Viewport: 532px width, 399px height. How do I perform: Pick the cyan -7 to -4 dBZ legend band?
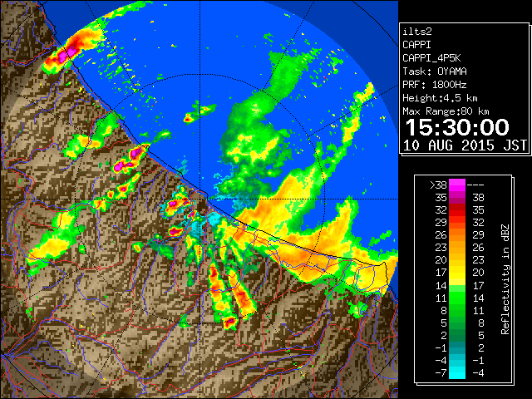pos(457,372)
